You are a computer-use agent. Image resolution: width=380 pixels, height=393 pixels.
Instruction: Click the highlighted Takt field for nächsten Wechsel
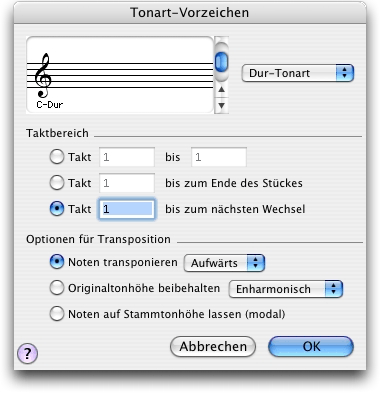click(127, 209)
